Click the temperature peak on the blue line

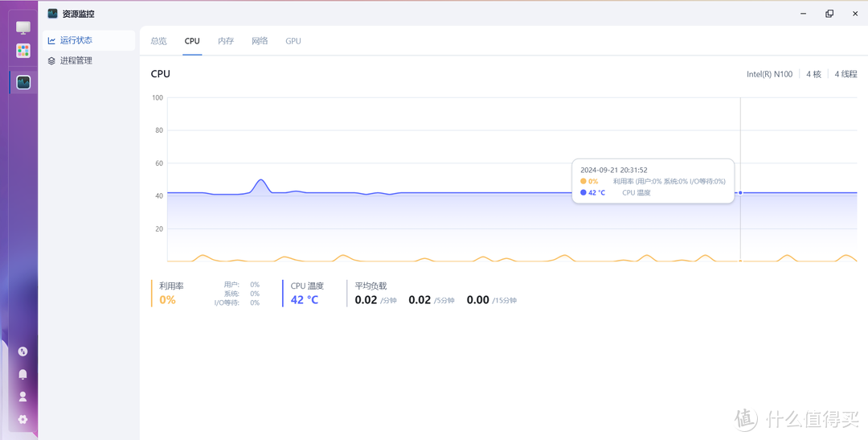260,180
